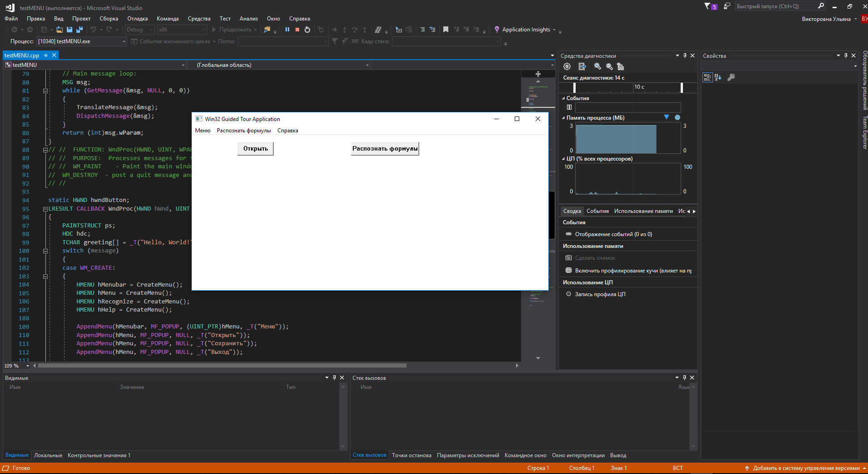
Task: Click the Quick Launch search magnifier
Action: 821,6
